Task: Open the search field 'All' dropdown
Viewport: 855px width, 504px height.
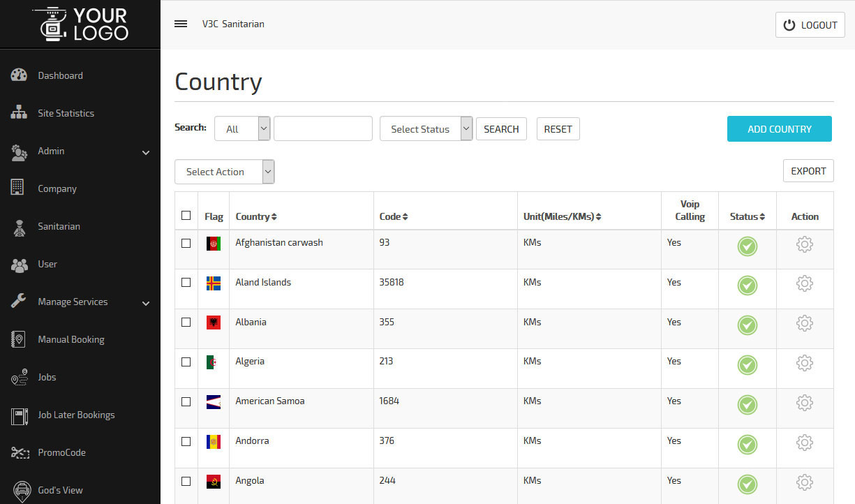Action: pyautogui.click(x=242, y=128)
